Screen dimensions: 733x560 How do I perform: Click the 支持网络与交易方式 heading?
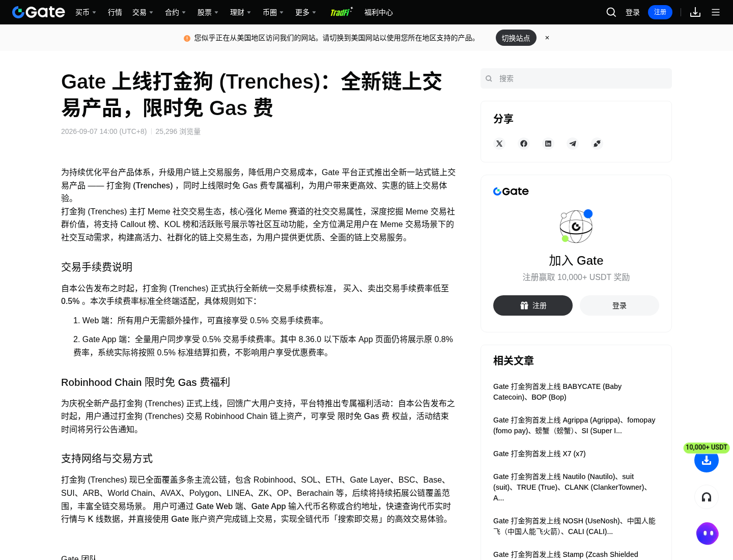107,459
